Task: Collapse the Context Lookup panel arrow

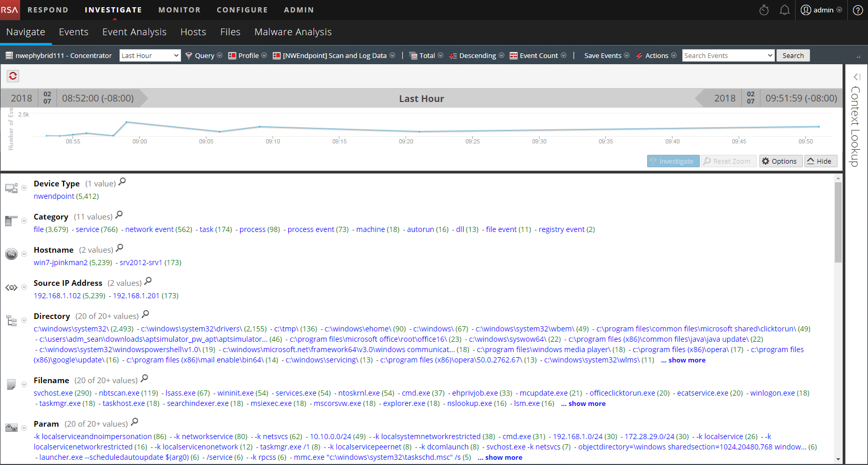Action: (856, 77)
